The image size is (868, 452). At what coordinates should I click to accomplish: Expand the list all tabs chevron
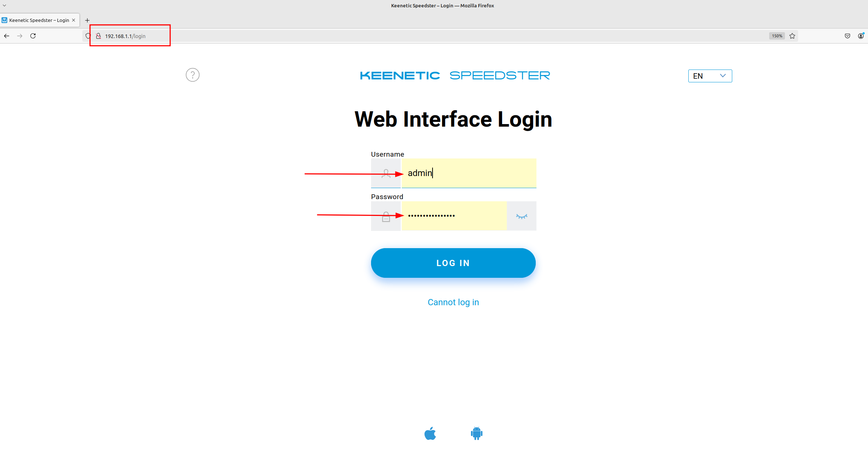pyautogui.click(x=4, y=5)
